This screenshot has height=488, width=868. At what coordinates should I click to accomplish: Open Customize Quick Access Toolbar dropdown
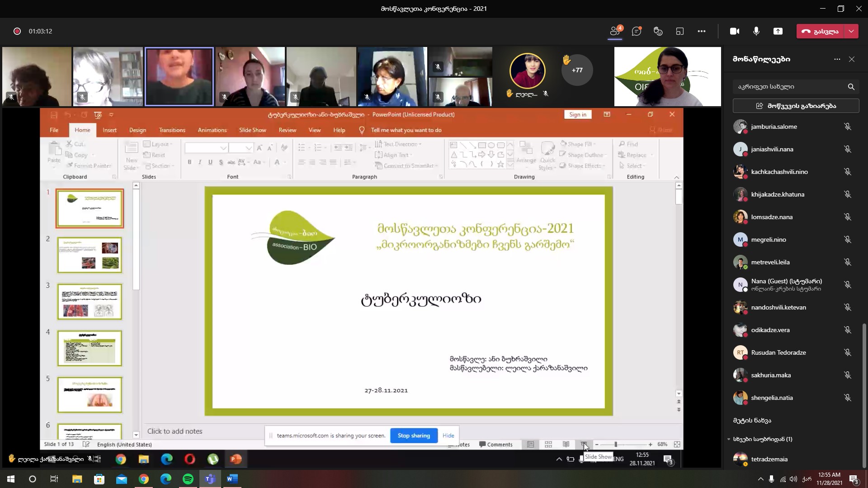[111, 115]
